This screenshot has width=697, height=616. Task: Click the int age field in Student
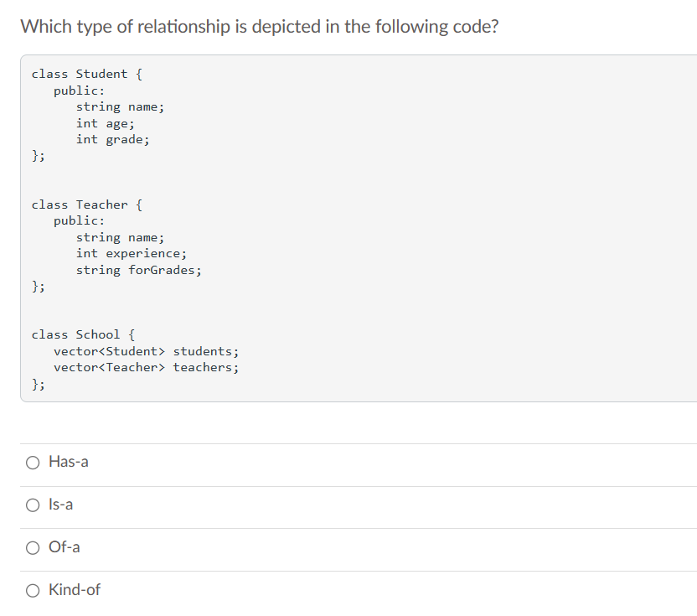tap(104, 123)
